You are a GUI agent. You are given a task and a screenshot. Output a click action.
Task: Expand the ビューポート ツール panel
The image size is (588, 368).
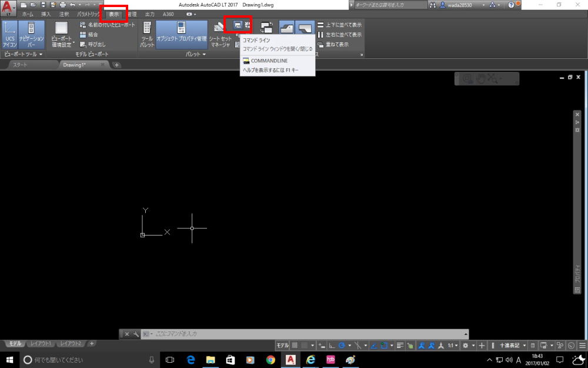(24, 54)
